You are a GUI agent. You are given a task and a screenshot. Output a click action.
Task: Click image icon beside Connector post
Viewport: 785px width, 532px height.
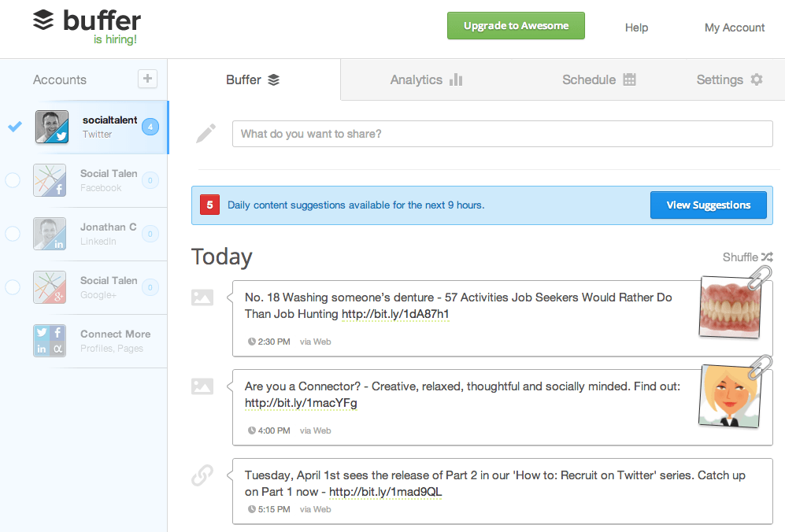[x=202, y=386]
